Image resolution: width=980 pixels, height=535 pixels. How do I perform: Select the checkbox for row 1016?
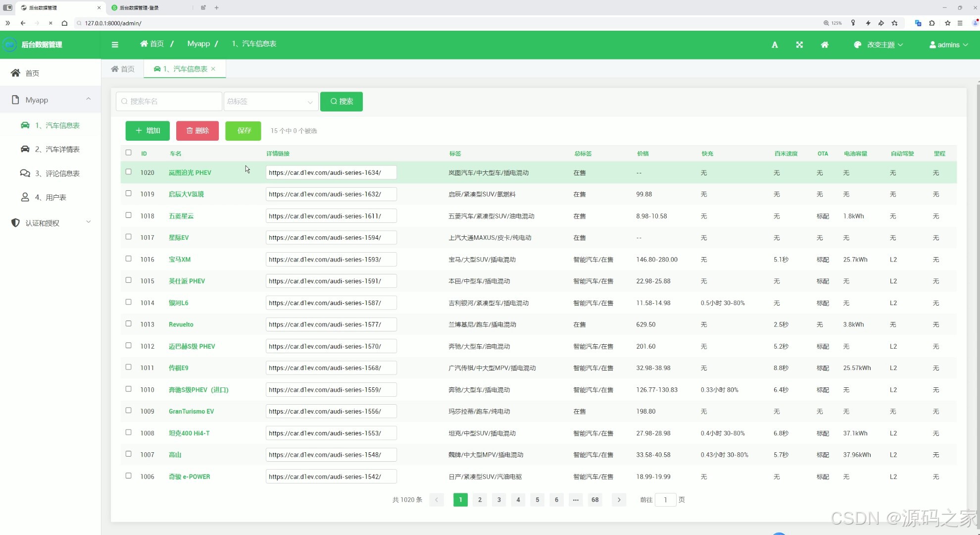[129, 259]
